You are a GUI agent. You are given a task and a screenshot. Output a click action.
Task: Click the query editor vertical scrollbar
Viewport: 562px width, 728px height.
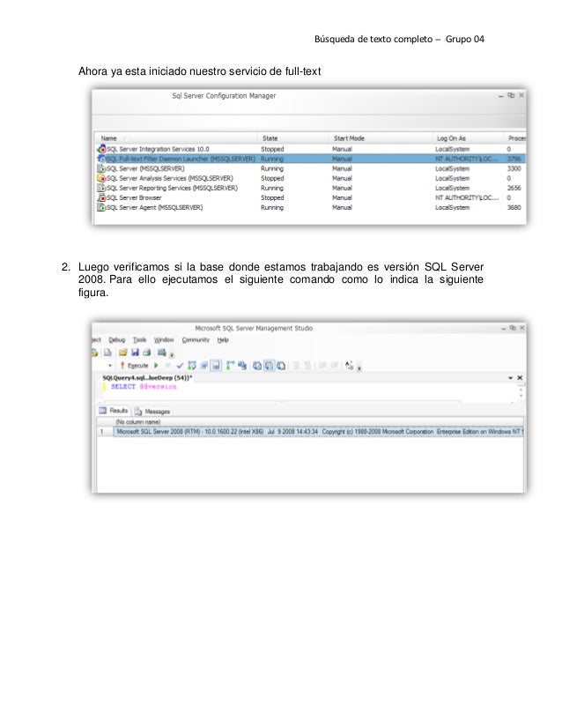click(521, 393)
